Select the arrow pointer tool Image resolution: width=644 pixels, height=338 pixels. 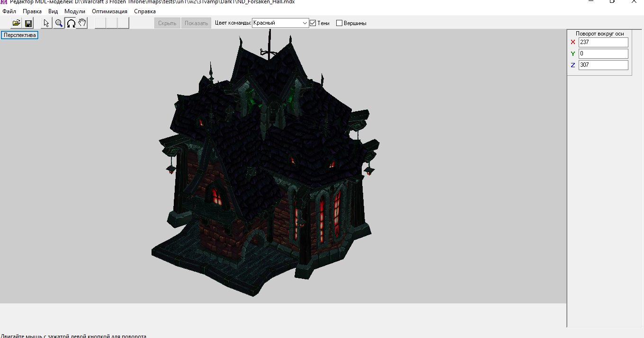click(x=46, y=23)
